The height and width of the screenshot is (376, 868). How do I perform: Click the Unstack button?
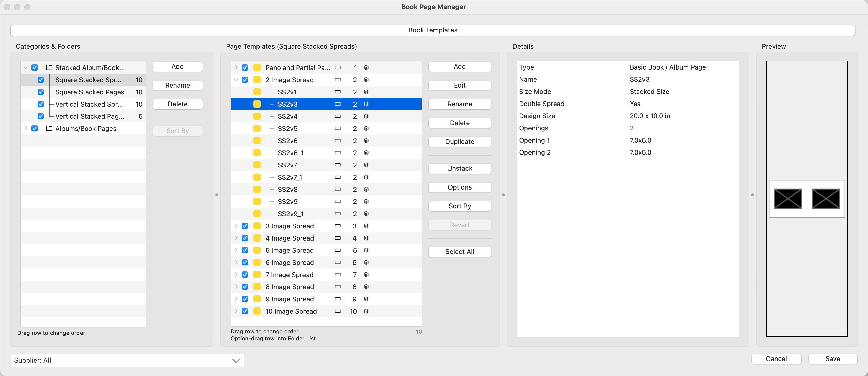(x=460, y=168)
